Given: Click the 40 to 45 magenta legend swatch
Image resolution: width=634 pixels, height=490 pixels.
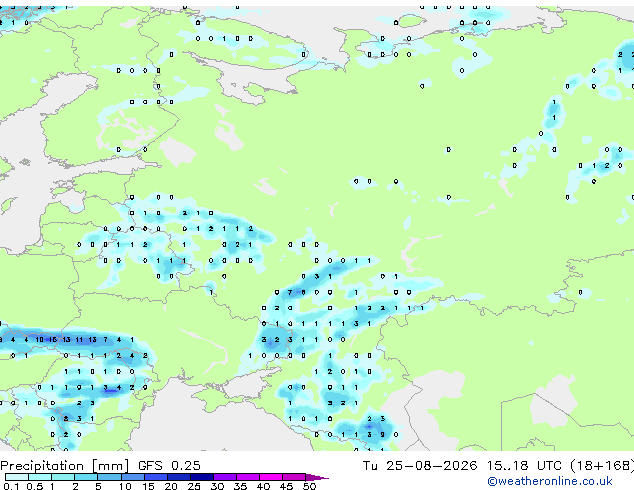Looking at the screenshot, I should point(271,477).
